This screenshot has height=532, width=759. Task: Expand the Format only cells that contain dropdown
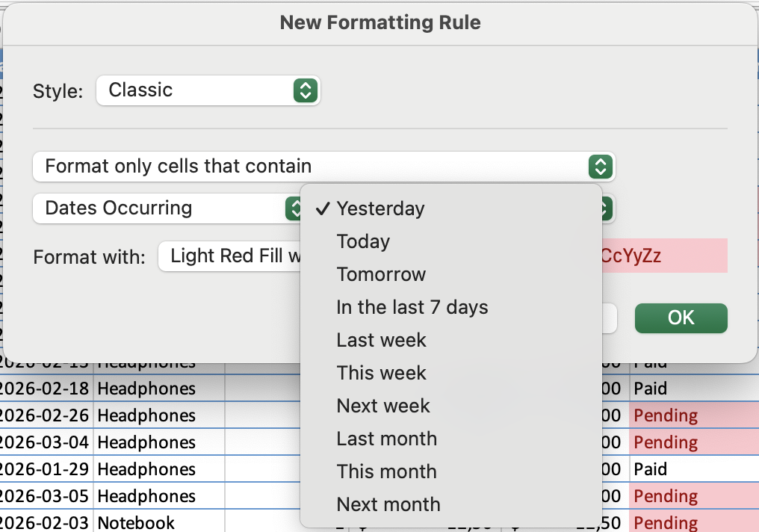click(323, 167)
